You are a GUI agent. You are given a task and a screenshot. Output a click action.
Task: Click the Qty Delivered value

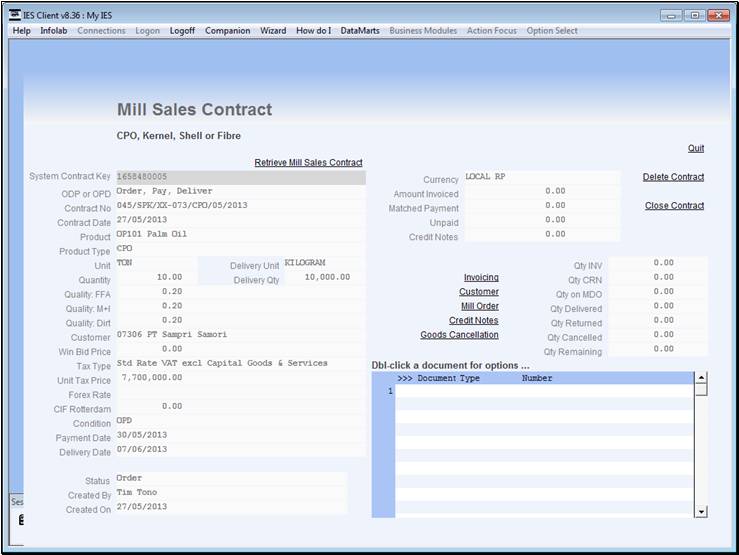tap(657, 306)
